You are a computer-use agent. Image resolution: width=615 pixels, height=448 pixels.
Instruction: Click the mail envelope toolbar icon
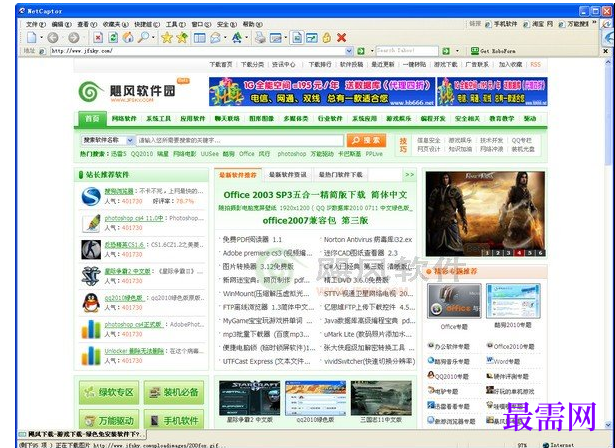point(215,38)
